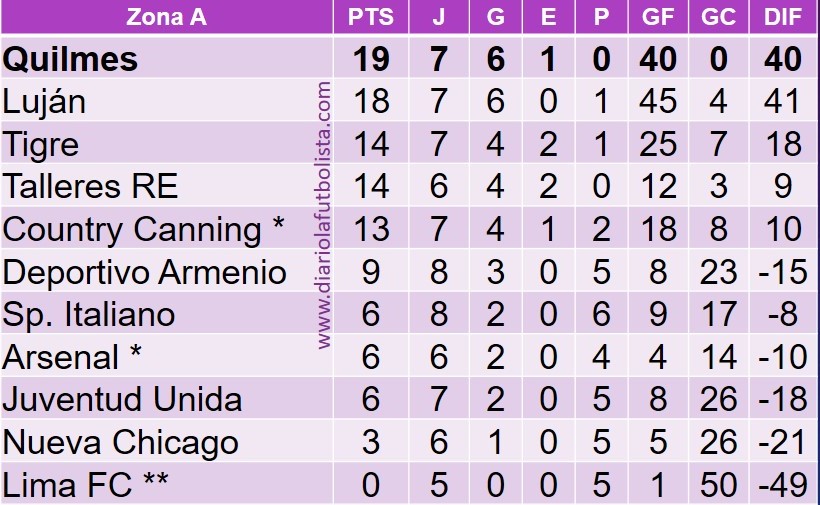Click the Zona A header cell

(166, 17)
